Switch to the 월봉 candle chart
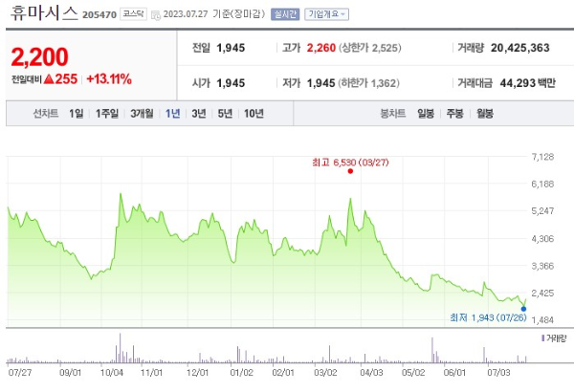The width and height of the screenshot is (574, 392). click(x=485, y=114)
